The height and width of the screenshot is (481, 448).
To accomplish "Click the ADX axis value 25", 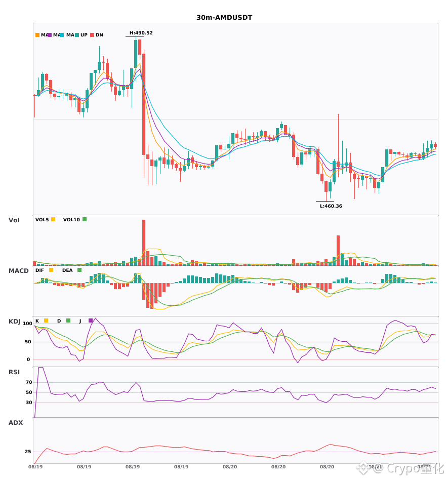I will pos(28,452).
